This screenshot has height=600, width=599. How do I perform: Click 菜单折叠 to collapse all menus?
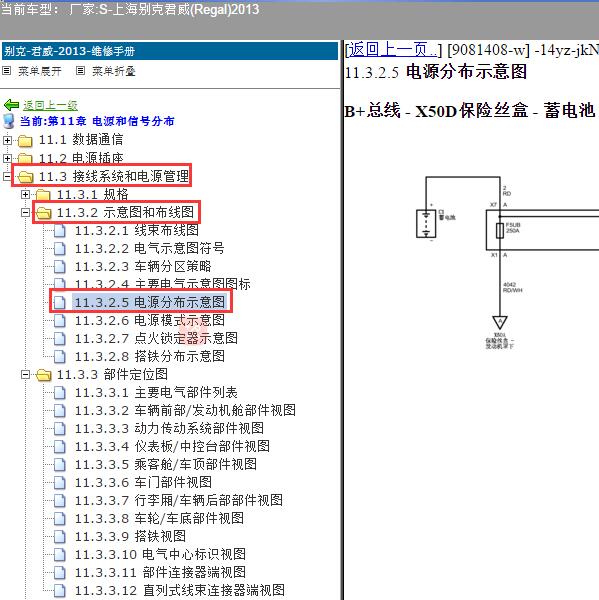[114, 71]
